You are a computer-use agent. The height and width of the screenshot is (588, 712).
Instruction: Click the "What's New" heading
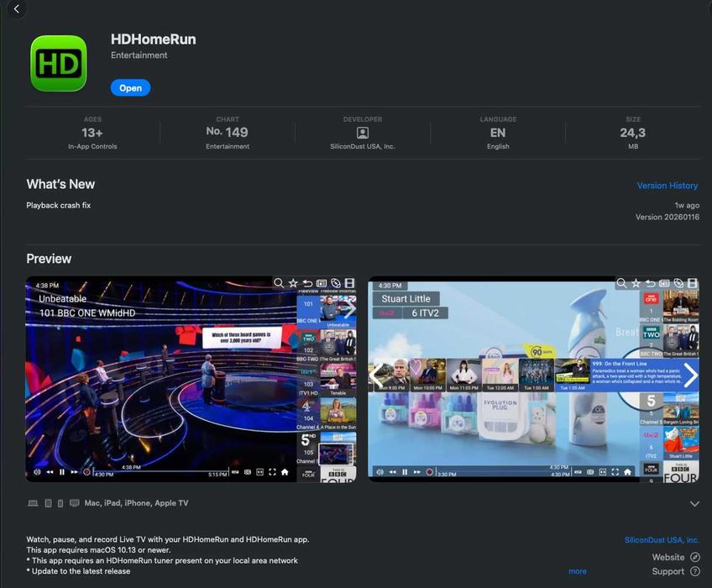[60, 184]
